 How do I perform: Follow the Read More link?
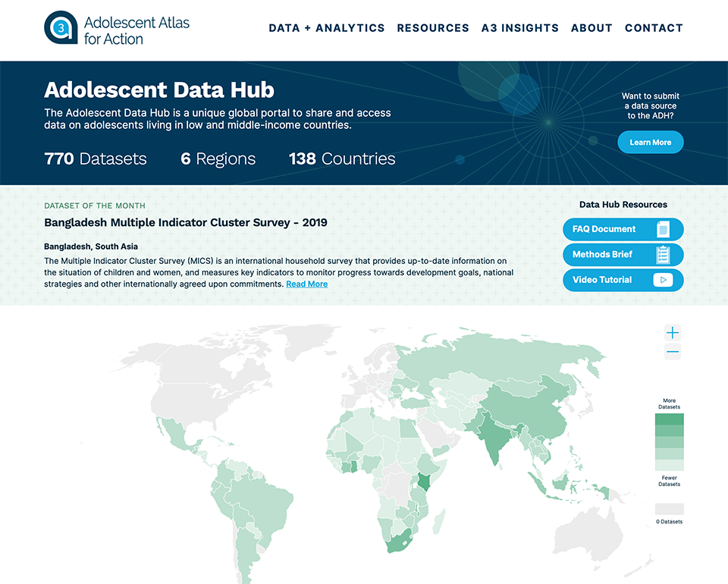(x=306, y=284)
